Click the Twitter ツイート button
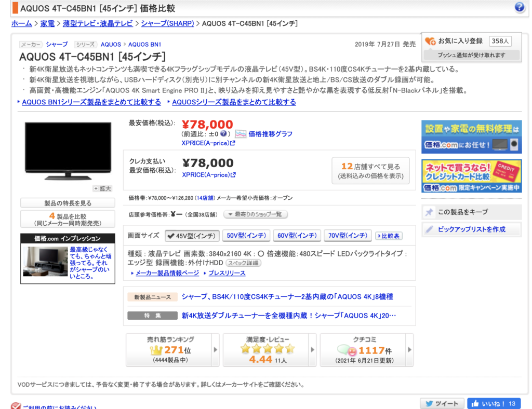The height and width of the screenshot is (409, 532). coord(442,403)
